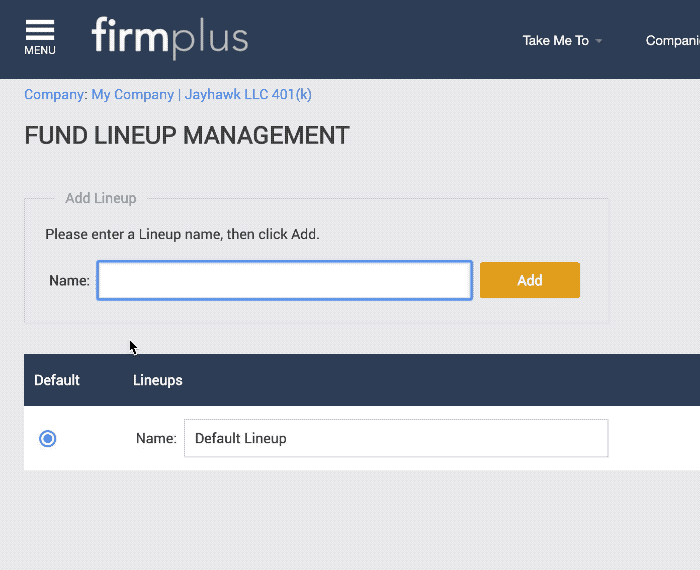Screen dimensions: 700x570
Task: Click the Default column header
Action: (x=57, y=380)
